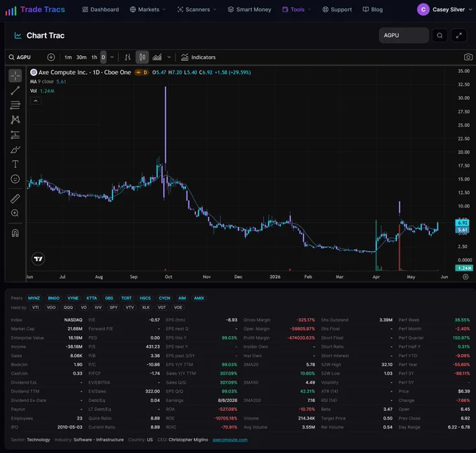This screenshot has width=476, height=453.
Task: Select the ruler measure tool
Action: (15, 199)
